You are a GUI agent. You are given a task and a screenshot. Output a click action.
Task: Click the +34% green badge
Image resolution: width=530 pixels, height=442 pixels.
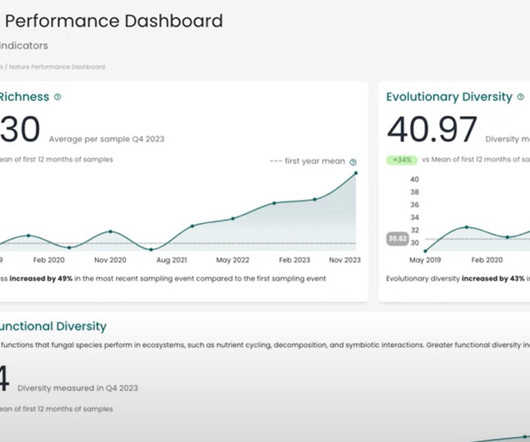coord(402,160)
